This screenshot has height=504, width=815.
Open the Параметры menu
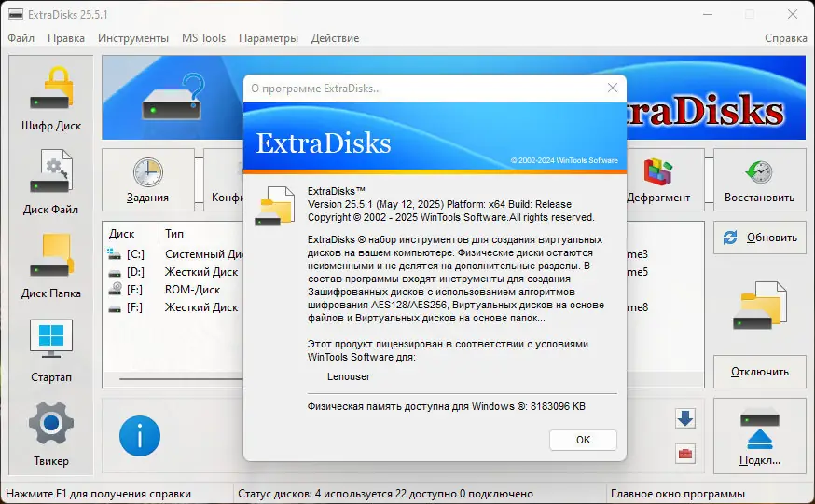(x=269, y=38)
